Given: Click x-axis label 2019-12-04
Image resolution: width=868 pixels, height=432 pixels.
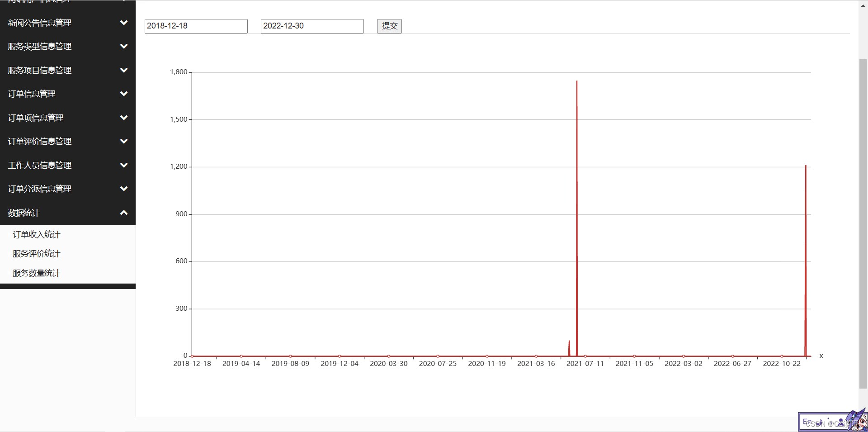Looking at the screenshot, I should 340,364.
